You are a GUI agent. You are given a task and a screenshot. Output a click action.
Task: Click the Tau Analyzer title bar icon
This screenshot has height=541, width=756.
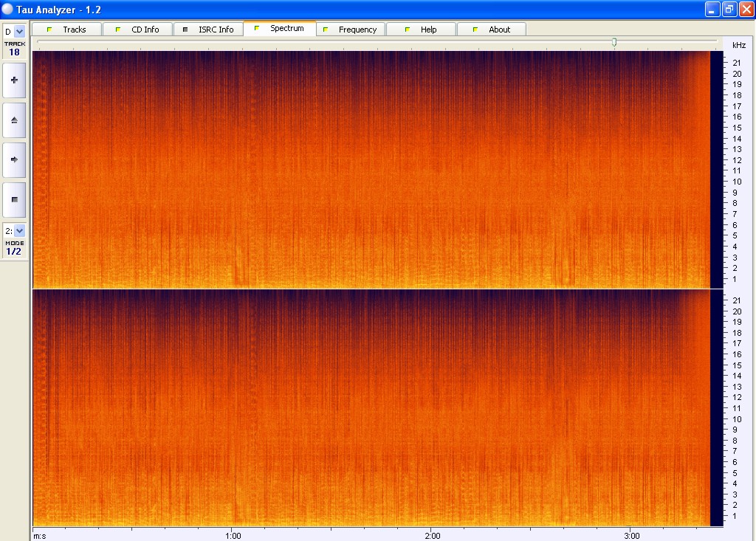point(7,10)
